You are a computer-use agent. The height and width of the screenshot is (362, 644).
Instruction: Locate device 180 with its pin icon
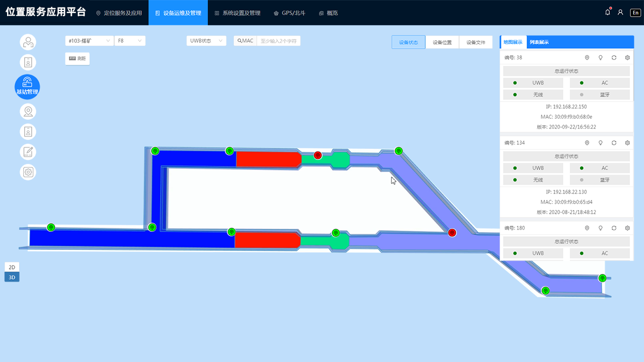pyautogui.click(x=587, y=228)
